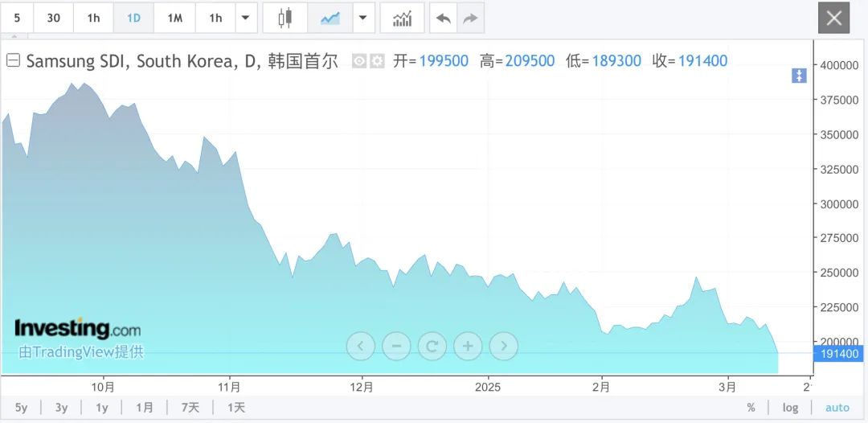Click the 3月 time axis label
The width and height of the screenshot is (868, 423).
pyautogui.click(x=728, y=387)
